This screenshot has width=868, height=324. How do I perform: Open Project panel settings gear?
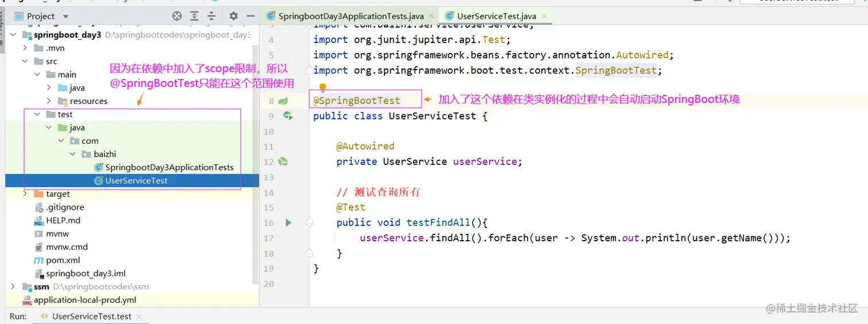click(233, 16)
